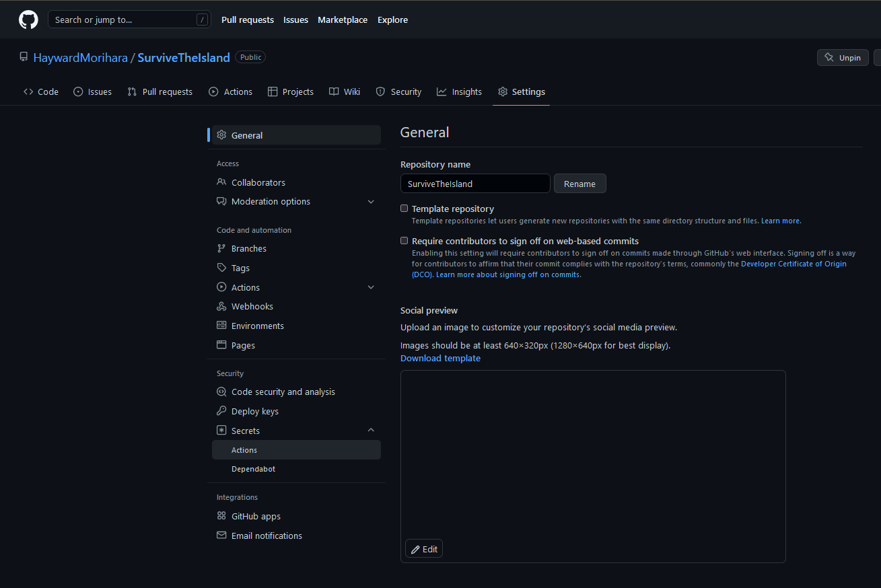
Task: Select Dependabot under Secrets
Action: point(296,469)
